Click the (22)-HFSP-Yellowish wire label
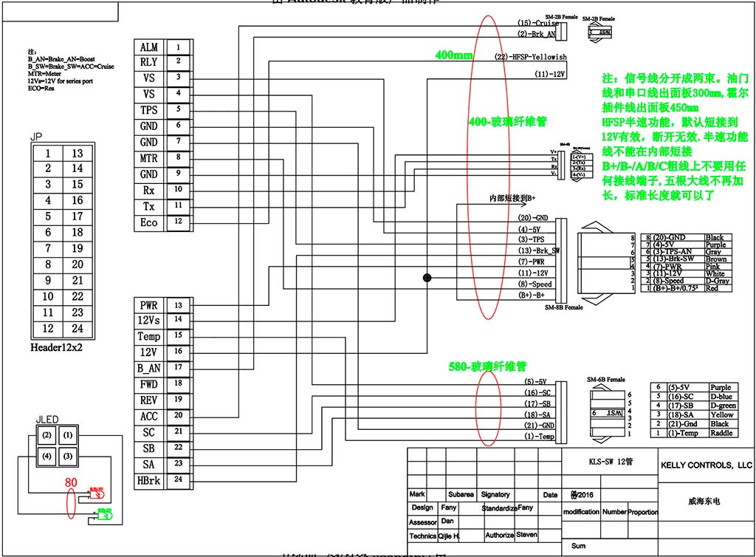Viewport: 756px width, 557px height. 530,57
